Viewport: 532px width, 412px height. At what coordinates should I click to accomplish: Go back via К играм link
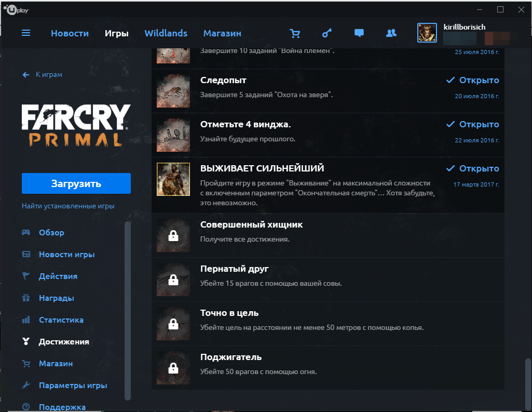coord(49,75)
